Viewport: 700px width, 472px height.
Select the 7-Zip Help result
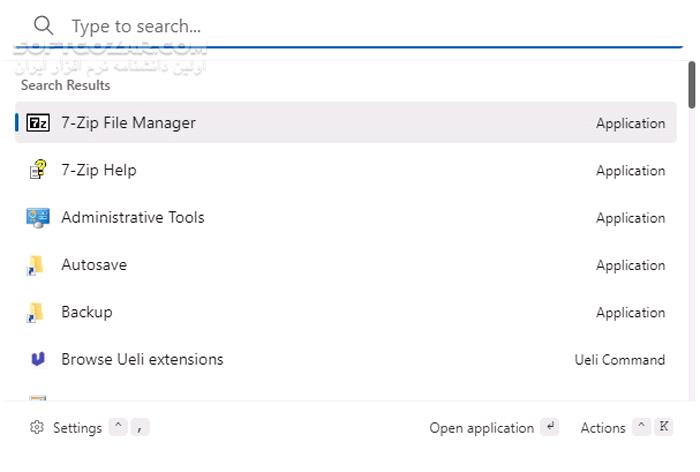tap(346, 170)
